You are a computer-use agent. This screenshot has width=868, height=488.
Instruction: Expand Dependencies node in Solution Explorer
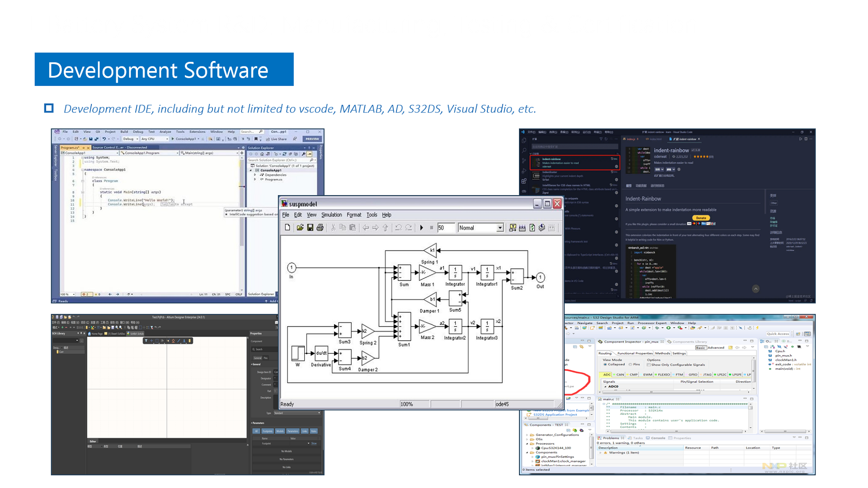coord(255,175)
